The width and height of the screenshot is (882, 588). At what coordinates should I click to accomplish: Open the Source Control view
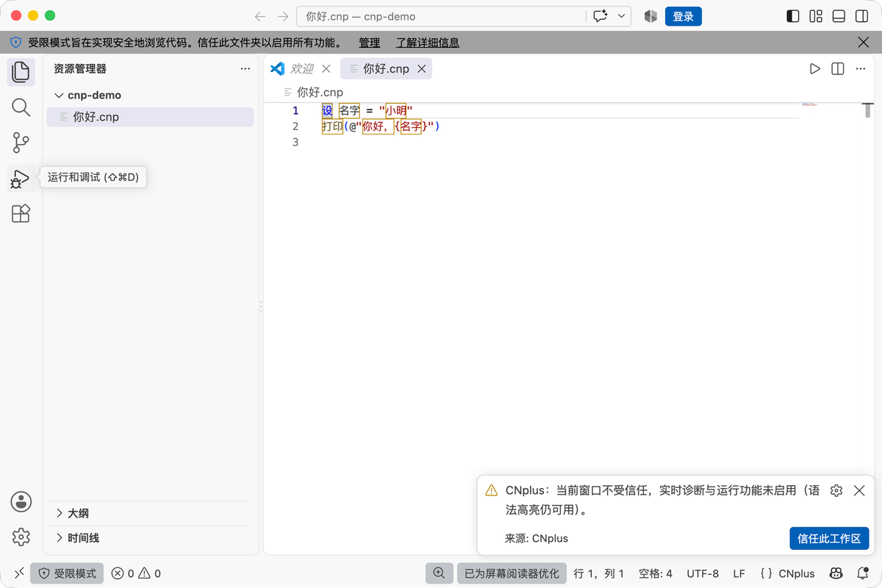click(21, 143)
